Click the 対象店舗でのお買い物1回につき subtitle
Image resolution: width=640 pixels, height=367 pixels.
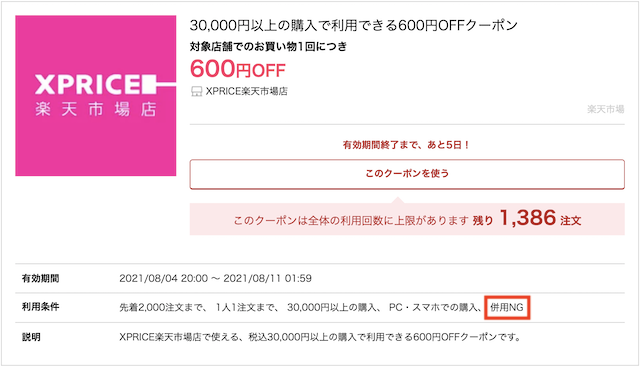coord(268,47)
